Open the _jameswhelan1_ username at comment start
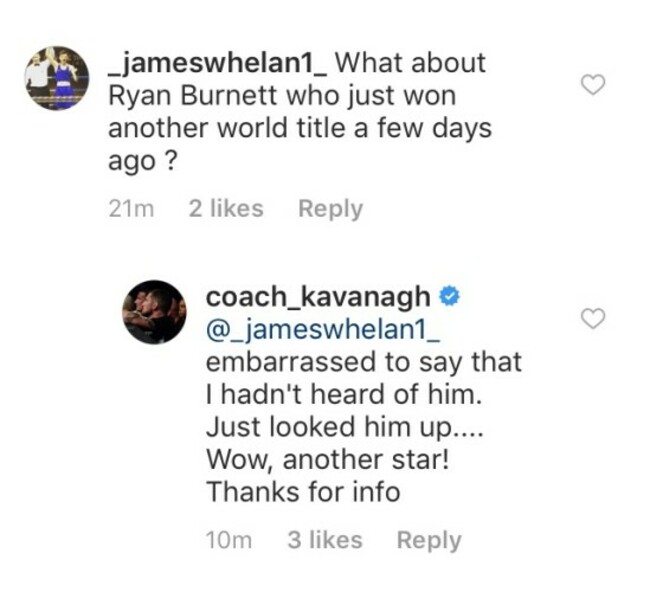This screenshot has width=650, height=592. (216, 63)
